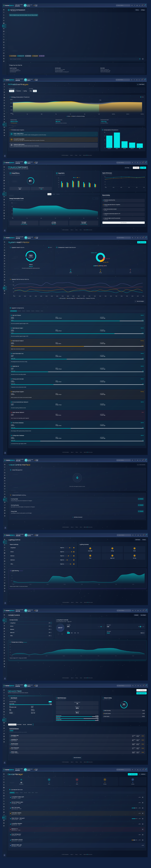
Task: Select the Lighting prediction type tab
Action: point(25,91)
